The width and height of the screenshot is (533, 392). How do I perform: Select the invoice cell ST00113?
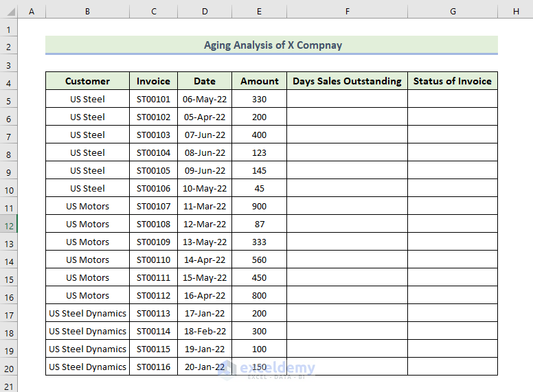point(153,313)
